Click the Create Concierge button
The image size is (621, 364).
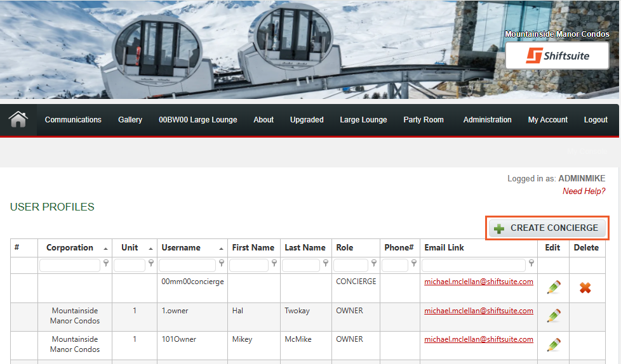tap(547, 228)
